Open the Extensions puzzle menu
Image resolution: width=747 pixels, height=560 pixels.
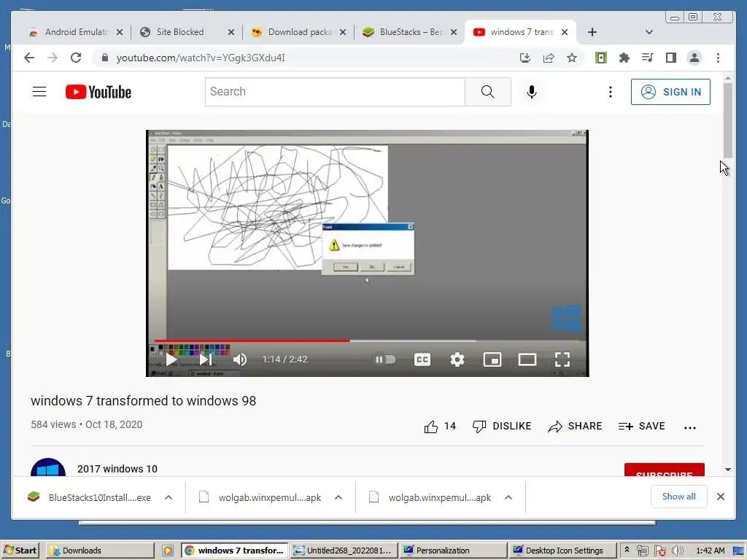(x=624, y=58)
